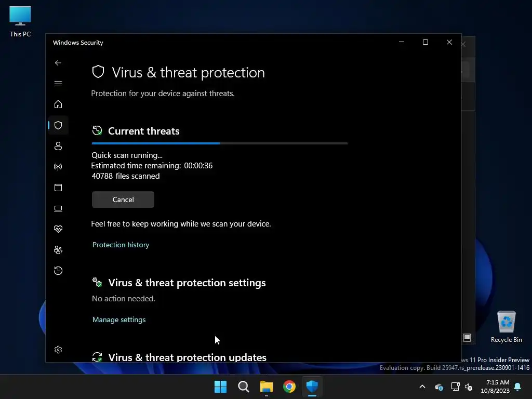The height and width of the screenshot is (399, 532).
Task: Click the muted volume tray icon
Action: [469, 387]
